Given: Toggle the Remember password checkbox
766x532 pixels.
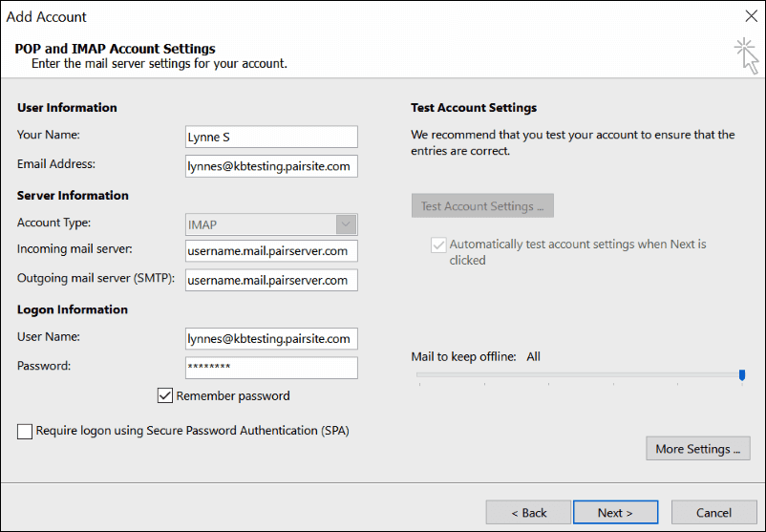Looking at the screenshot, I should 165,395.
